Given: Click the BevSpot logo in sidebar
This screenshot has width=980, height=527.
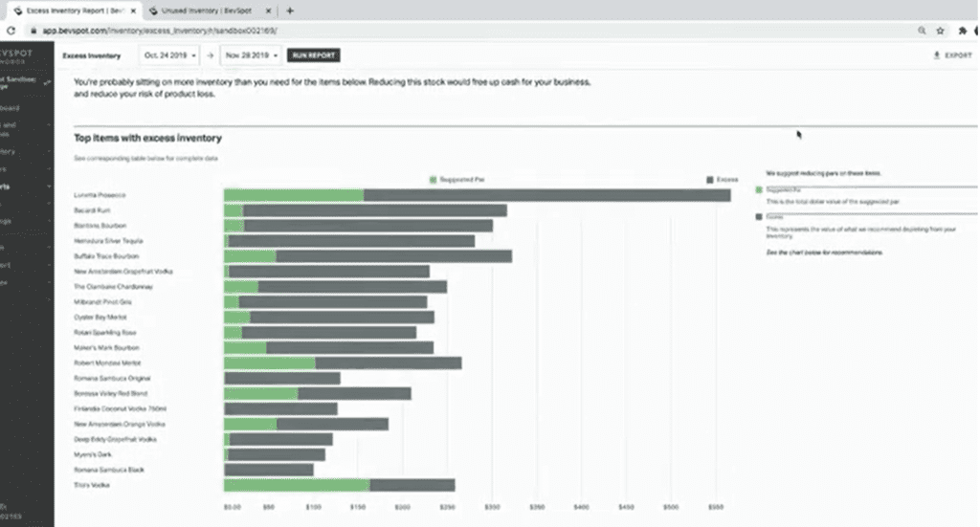Looking at the screenshot, I should (x=16, y=55).
